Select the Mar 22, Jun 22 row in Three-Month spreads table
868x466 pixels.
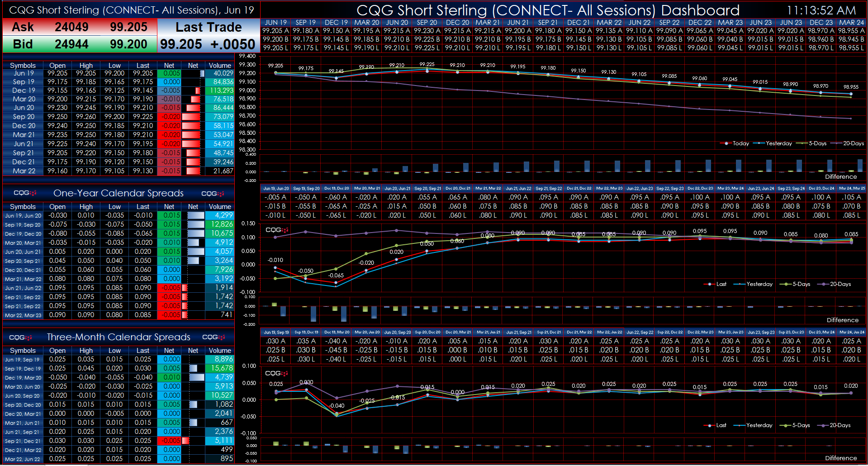(x=119, y=459)
